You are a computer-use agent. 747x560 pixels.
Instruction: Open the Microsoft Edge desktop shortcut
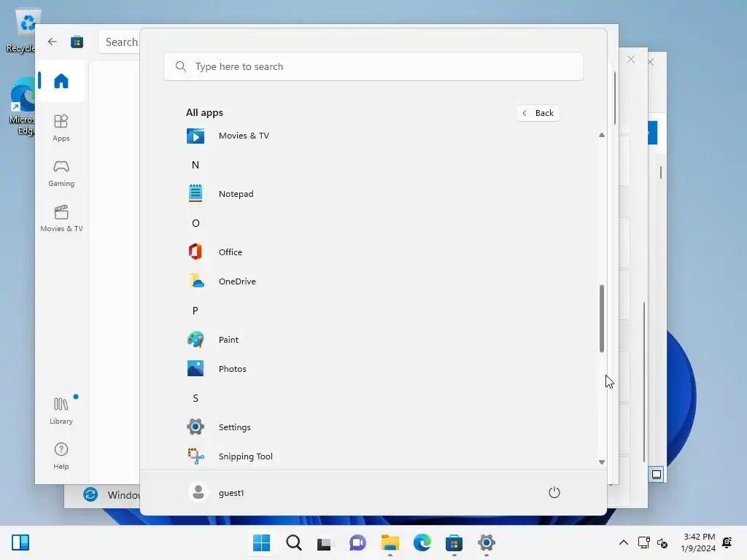21,106
